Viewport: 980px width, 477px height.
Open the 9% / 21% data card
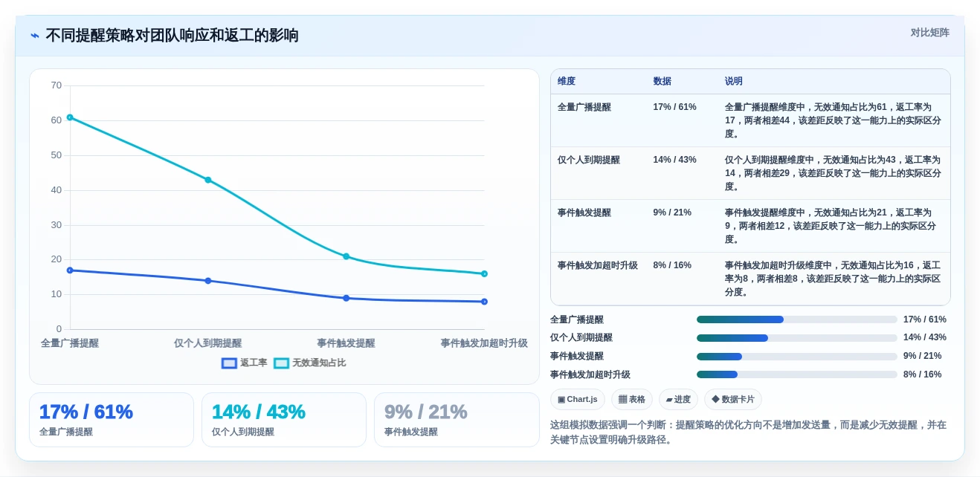(x=457, y=420)
